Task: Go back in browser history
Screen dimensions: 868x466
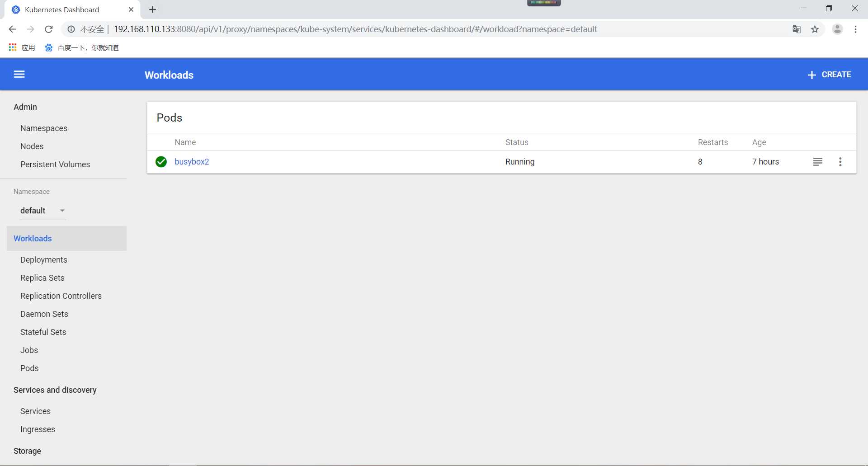Action: pos(12,29)
